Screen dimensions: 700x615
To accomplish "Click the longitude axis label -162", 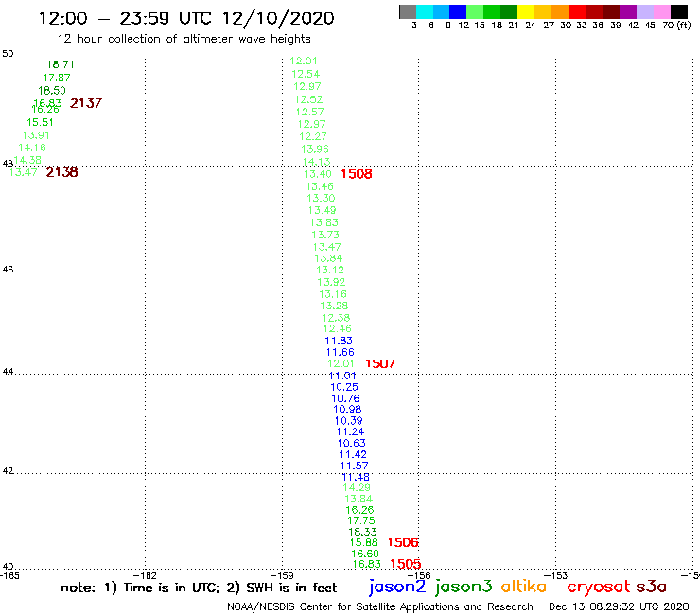I will [x=145, y=576].
